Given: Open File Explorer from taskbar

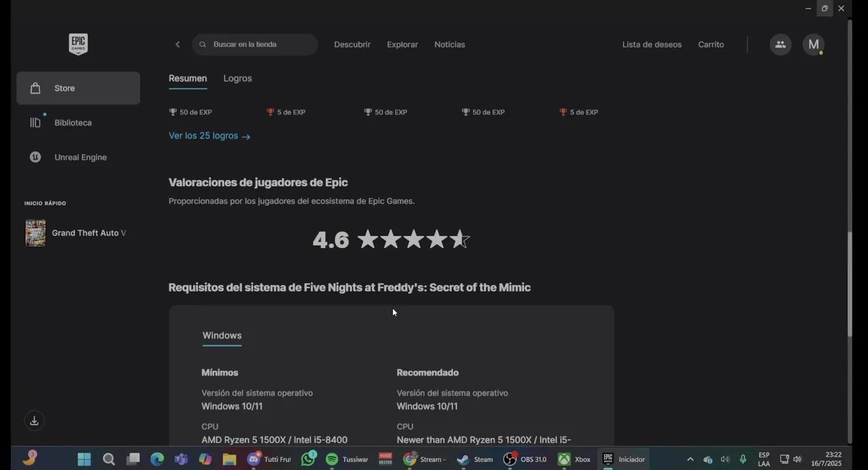Looking at the screenshot, I should pos(229,460).
